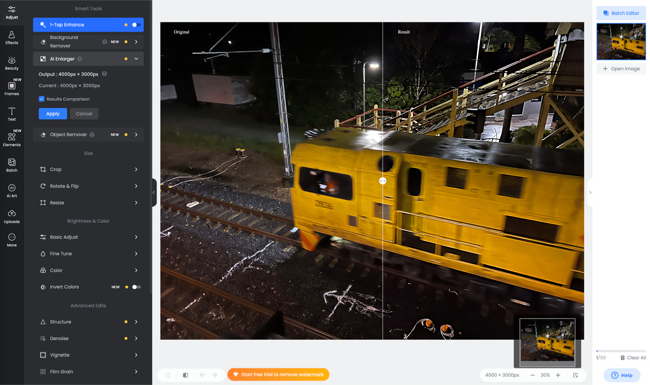Expand the Structure options
The height and width of the screenshot is (385, 650).
click(x=136, y=322)
